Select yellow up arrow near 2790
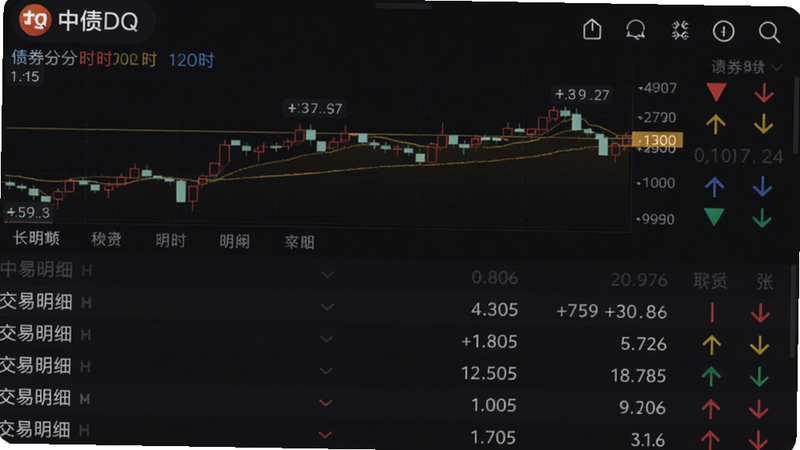 click(x=716, y=124)
